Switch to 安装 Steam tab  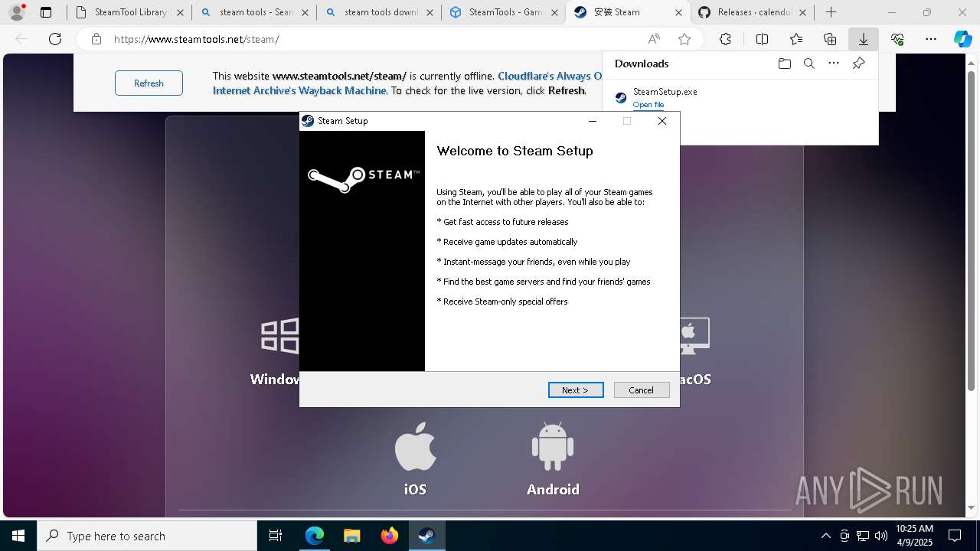pyautogui.click(x=628, y=12)
